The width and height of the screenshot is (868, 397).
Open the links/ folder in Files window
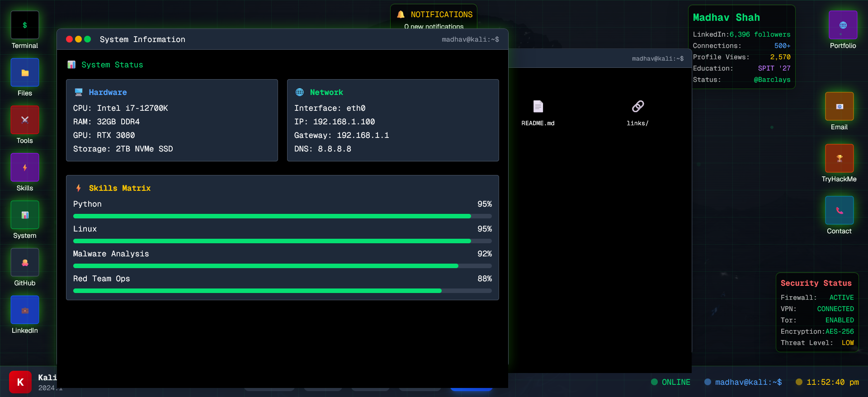(x=637, y=113)
